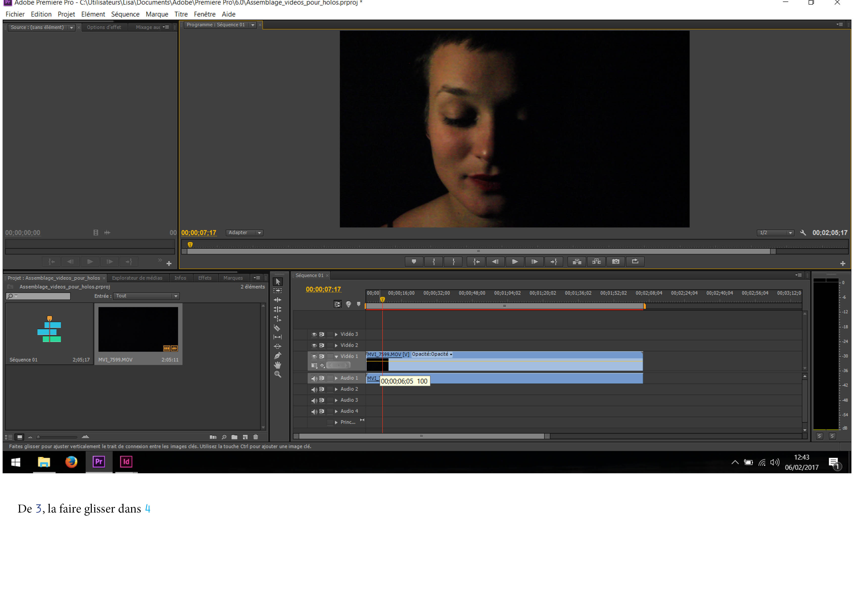Viewport: 868px width, 614px height.
Task: Toggle the timeline Snap magnet icon
Action: 338,304
